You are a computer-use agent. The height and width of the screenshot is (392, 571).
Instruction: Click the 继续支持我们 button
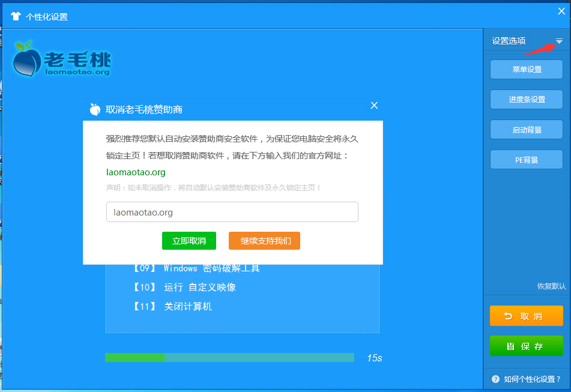click(264, 241)
